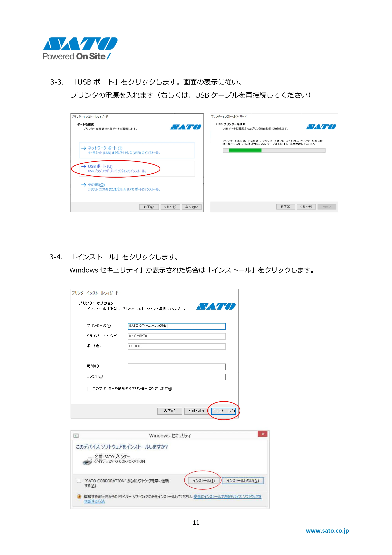Tick the set-as-default-printer checkbox

tap(89, 389)
